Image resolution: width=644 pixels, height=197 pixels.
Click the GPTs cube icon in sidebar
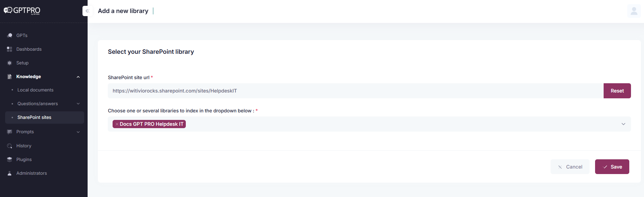click(x=10, y=35)
